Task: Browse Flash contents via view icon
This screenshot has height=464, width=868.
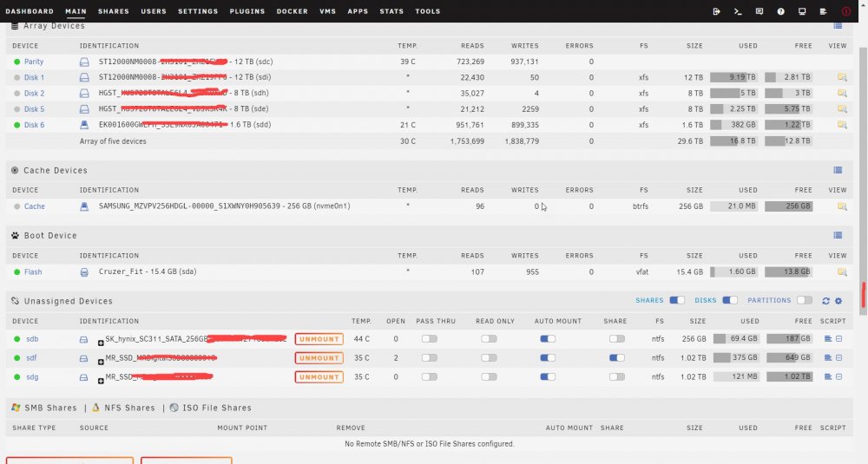Action: click(x=842, y=272)
